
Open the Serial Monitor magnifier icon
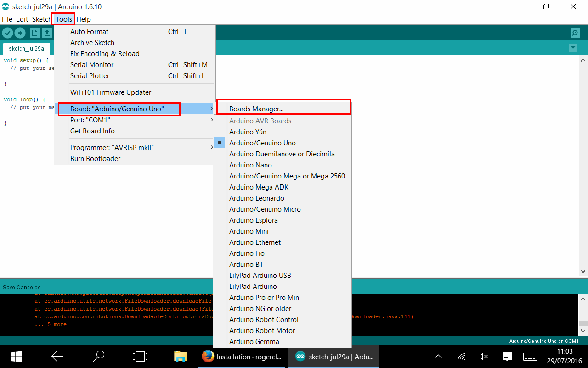[575, 33]
